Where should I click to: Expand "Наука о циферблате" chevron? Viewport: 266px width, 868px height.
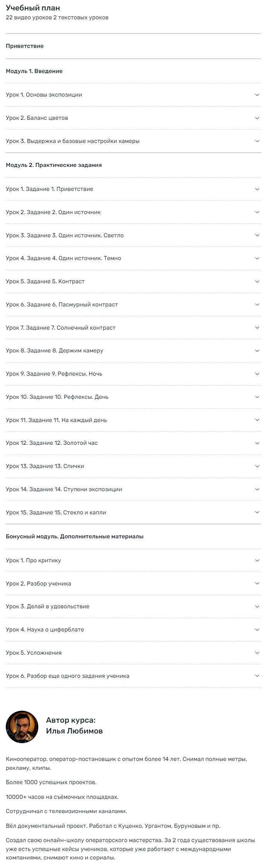(x=257, y=630)
